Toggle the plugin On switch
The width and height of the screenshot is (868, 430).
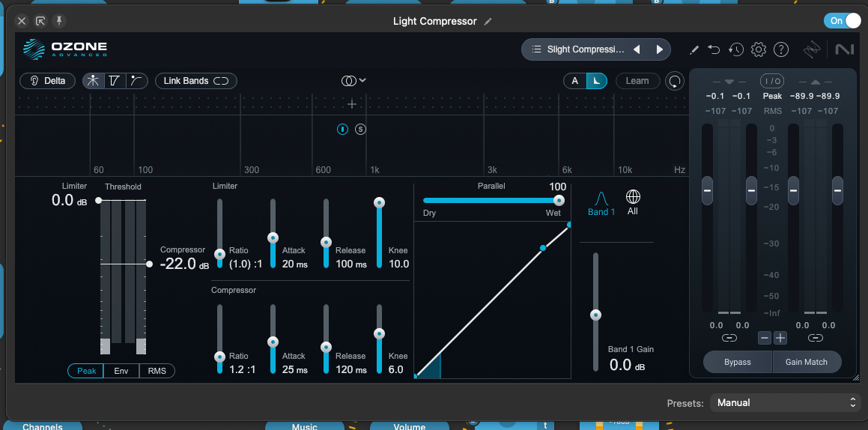pos(842,21)
